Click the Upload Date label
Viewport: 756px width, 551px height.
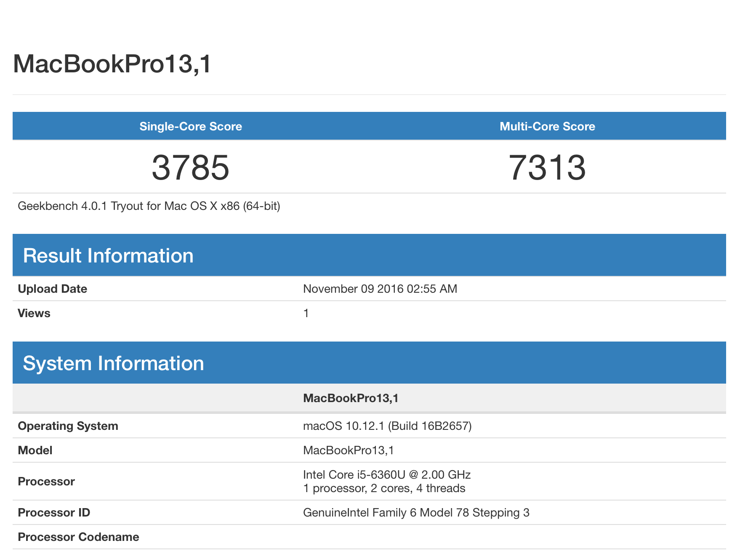click(53, 289)
